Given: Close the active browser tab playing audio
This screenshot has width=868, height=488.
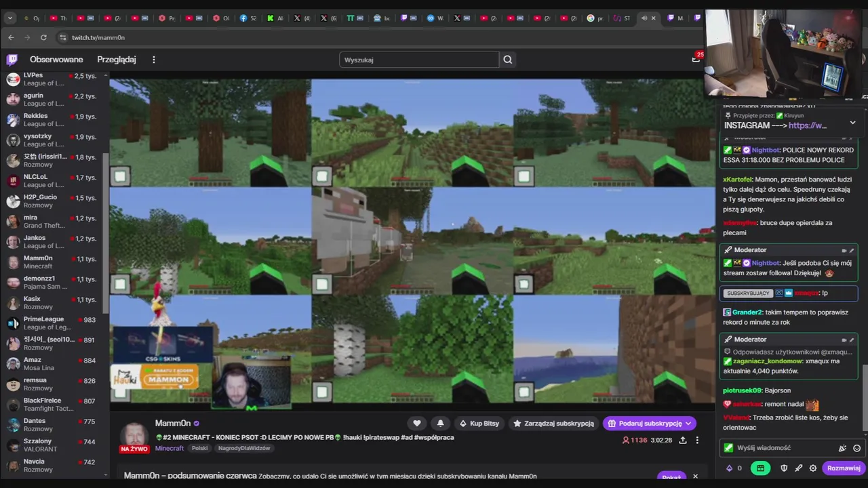Looking at the screenshot, I should 654,18.
